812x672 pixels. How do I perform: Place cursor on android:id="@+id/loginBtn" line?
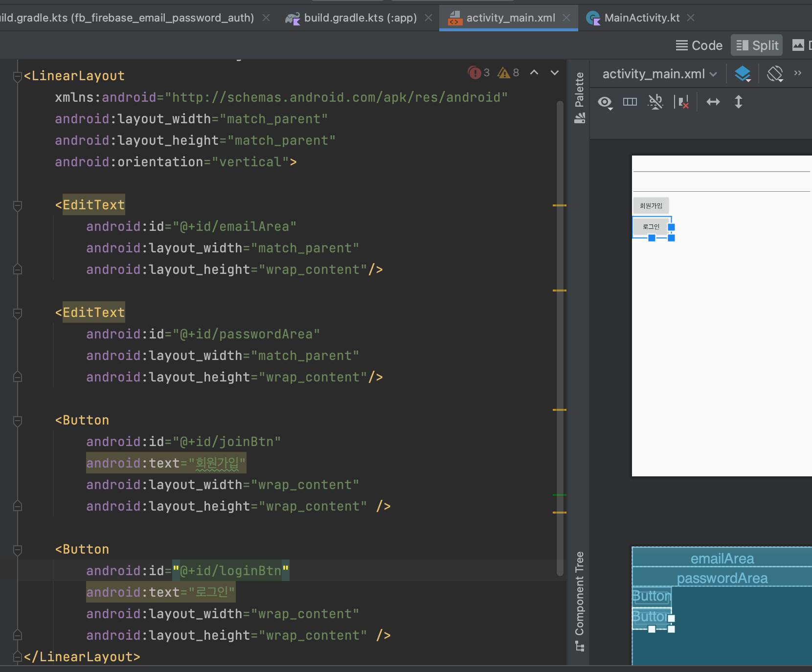pyautogui.click(x=187, y=571)
